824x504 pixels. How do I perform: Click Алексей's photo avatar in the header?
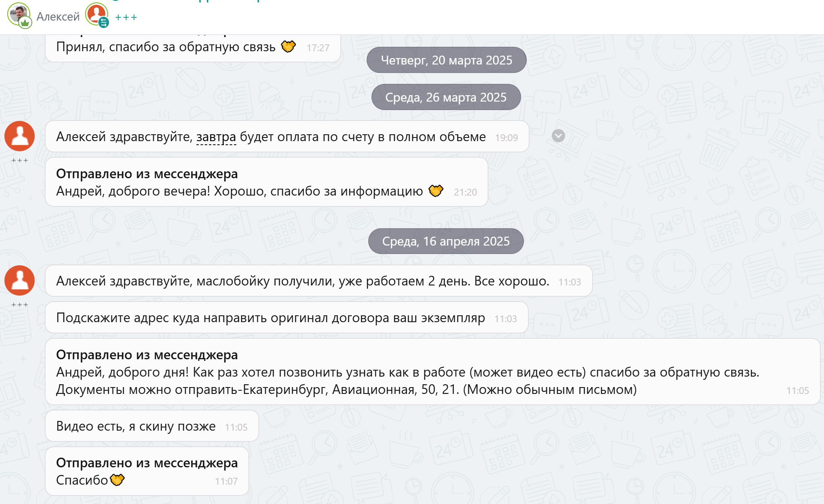coord(17,13)
